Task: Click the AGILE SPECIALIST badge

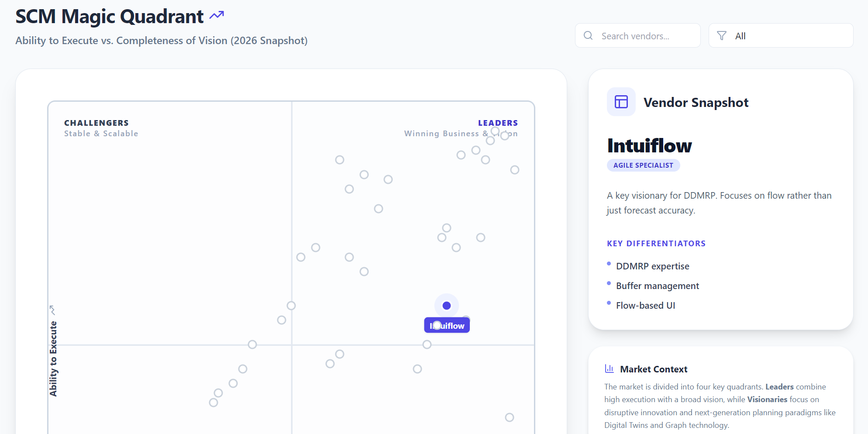Action: (643, 165)
